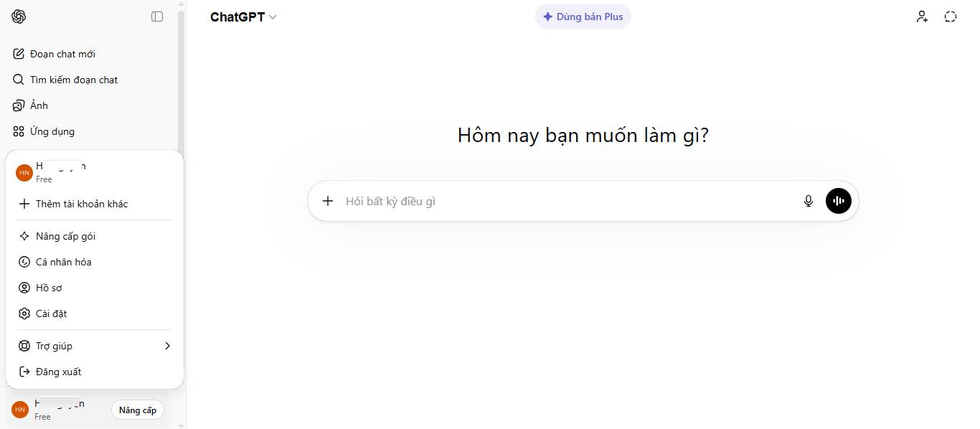Image resolution: width=980 pixels, height=429 pixels.
Task: Open the temporary chat icon top right
Action: click(x=951, y=16)
